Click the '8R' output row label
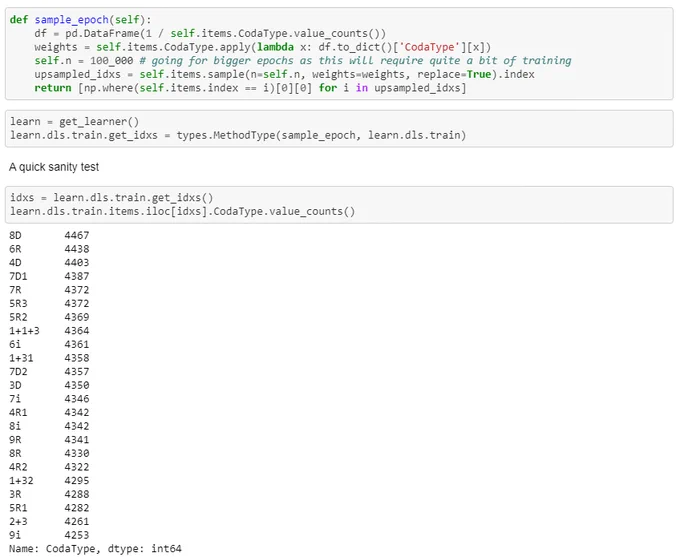This screenshot has width=680, height=557. [15, 453]
